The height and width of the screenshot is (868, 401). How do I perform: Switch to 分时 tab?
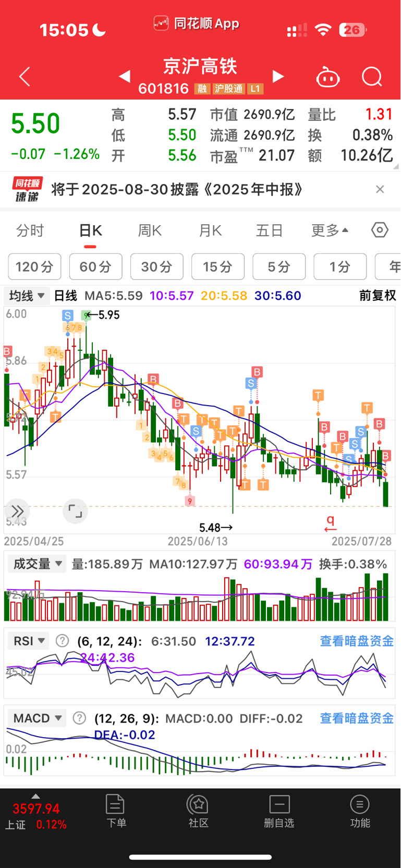tap(30, 230)
